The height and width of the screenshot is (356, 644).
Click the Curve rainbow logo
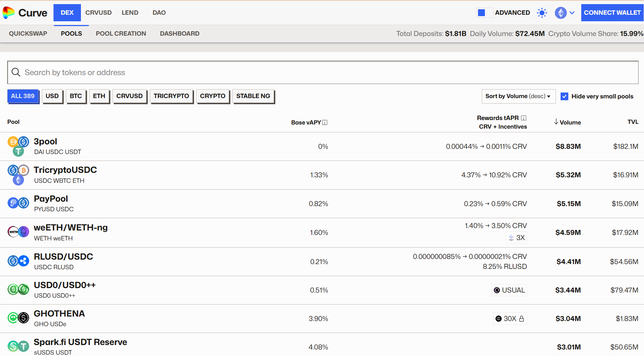click(x=9, y=13)
